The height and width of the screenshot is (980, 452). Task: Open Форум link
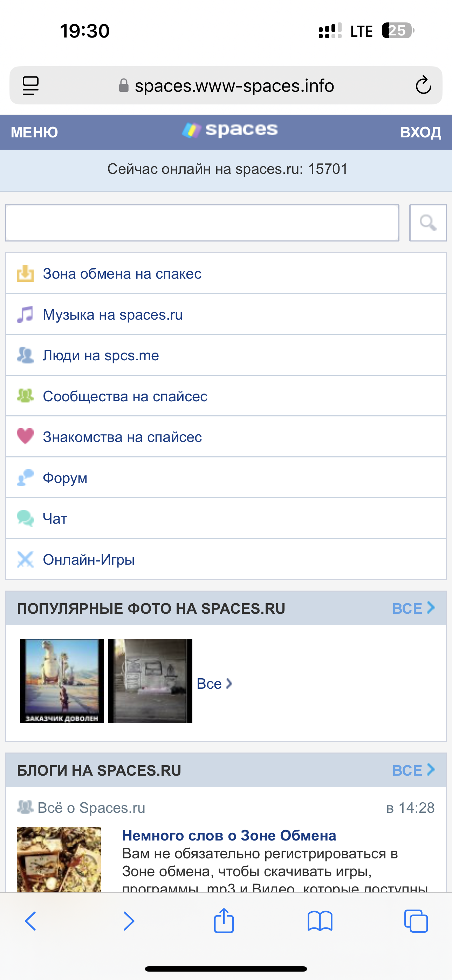point(65,478)
